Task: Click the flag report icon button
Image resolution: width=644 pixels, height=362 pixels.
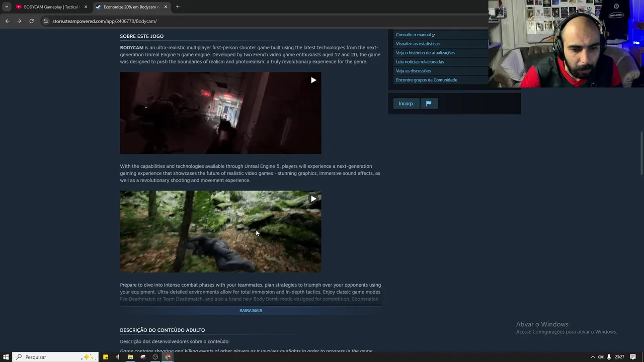Action: [429, 104]
